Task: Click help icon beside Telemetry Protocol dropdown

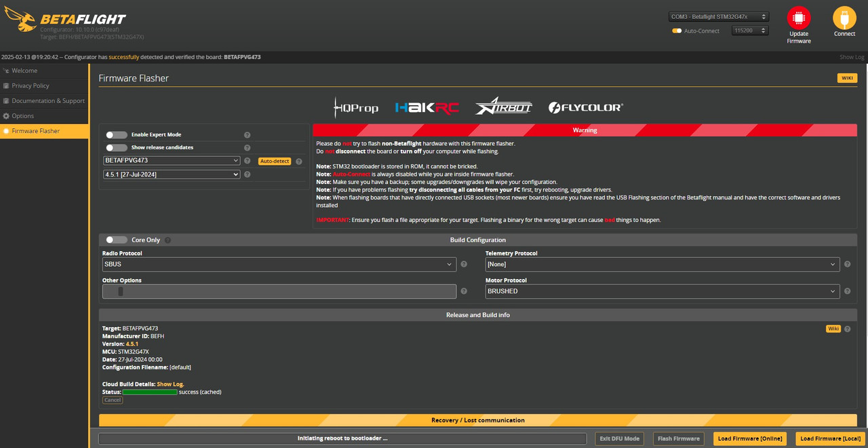Action: point(847,264)
